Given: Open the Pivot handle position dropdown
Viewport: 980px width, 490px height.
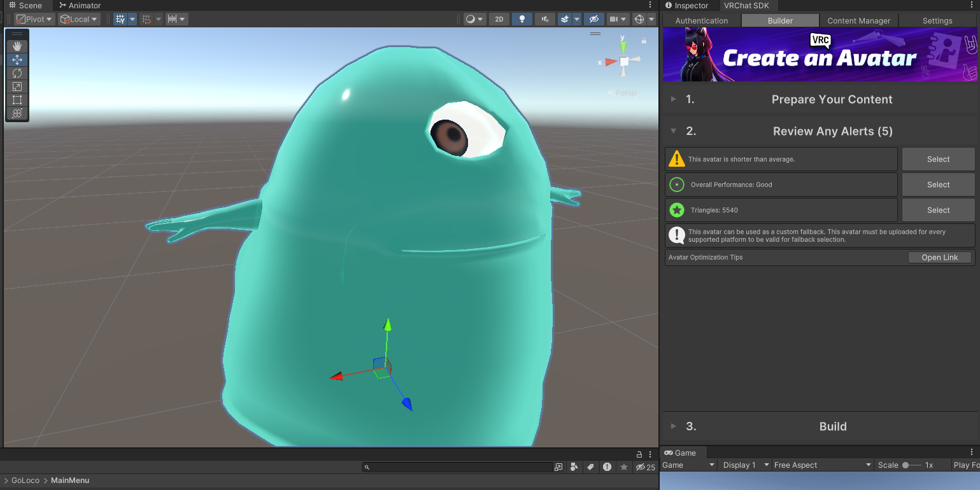Looking at the screenshot, I should [x=35, y=19].
